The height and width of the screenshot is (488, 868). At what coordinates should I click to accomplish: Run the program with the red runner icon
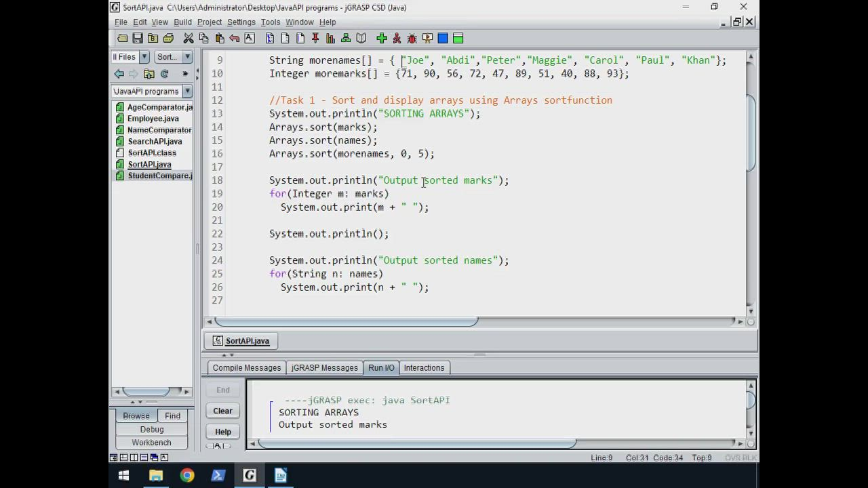click(x=397, y=39)
